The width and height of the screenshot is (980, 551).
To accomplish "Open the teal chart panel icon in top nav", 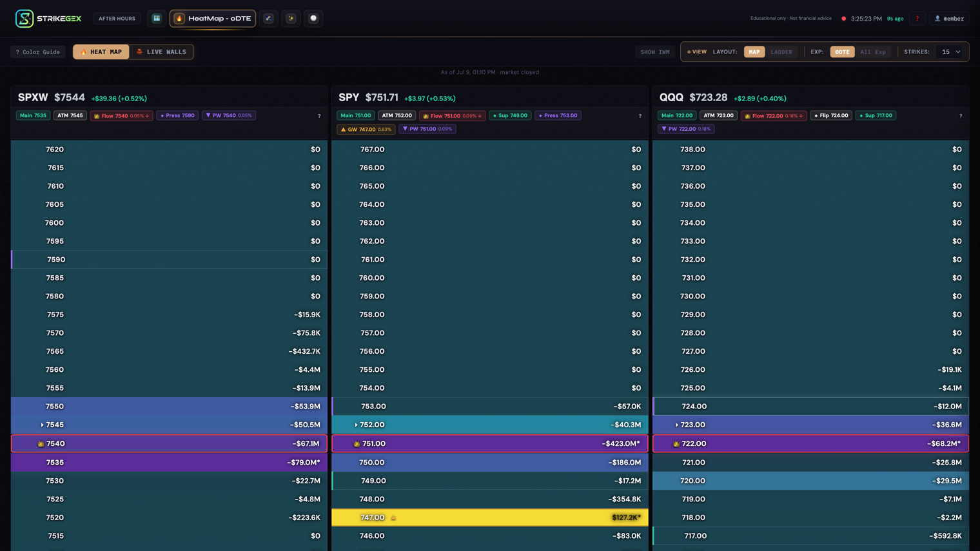I will click(156, 19).
